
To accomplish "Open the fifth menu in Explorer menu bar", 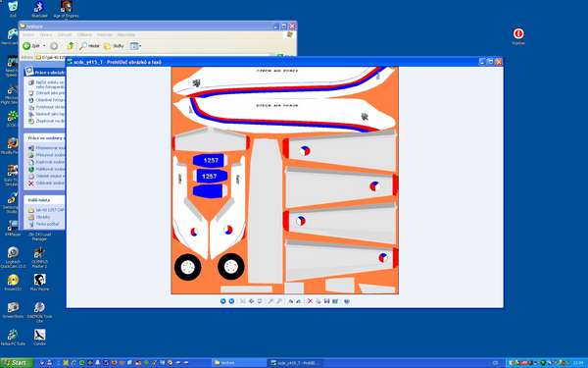I will [105, 35].
